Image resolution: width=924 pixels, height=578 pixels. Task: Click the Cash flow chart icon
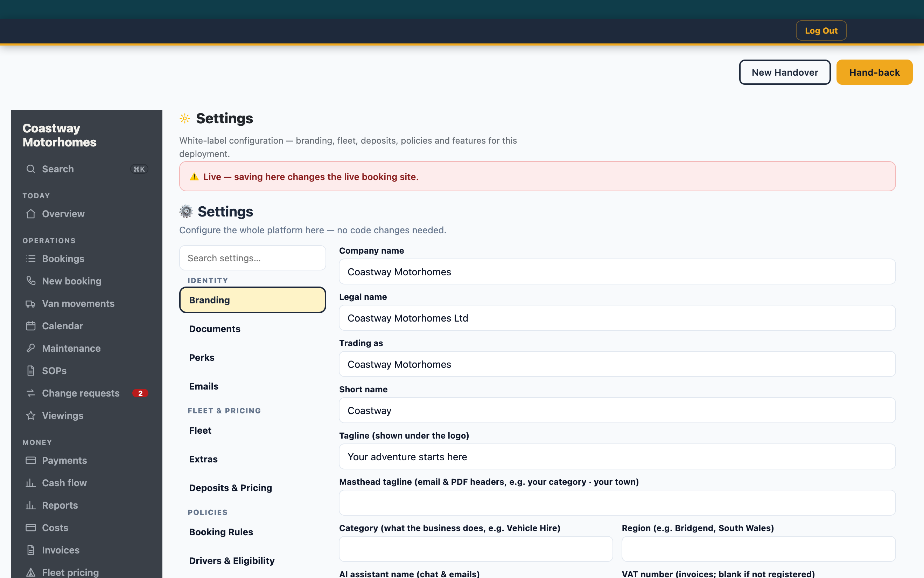[31, 483]
